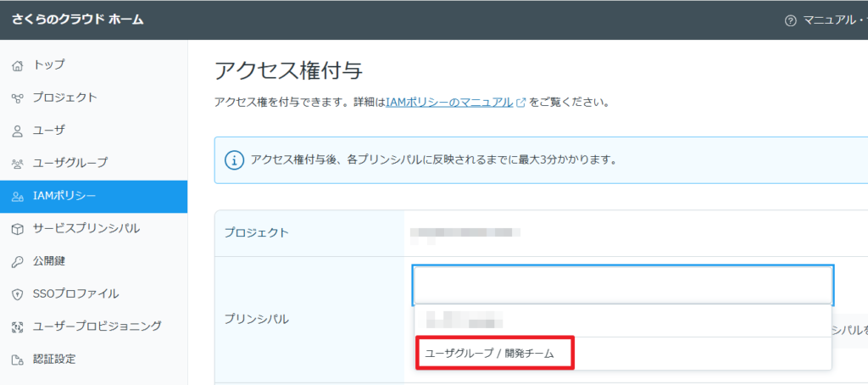Click さくらのクラウド ホーム header title

77,20
